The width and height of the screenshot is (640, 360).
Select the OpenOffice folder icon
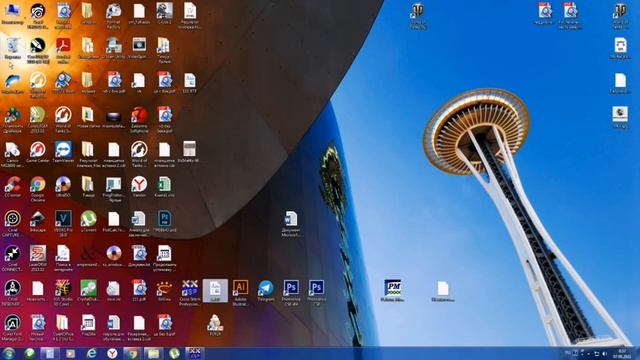[x=63, y=327]
